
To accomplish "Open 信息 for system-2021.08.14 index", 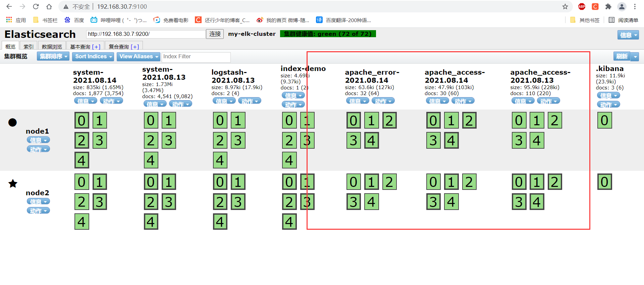I will (86, 101).
